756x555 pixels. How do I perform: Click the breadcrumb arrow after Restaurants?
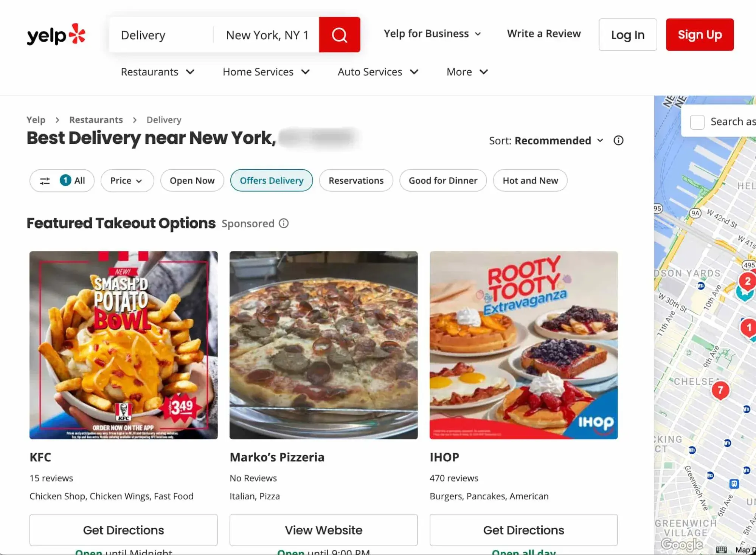[134, 120]
